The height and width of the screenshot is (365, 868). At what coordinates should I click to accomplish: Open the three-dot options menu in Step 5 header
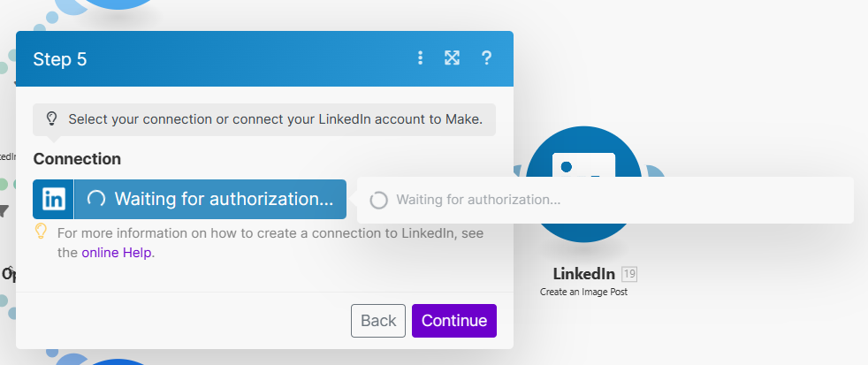(420, 57)
